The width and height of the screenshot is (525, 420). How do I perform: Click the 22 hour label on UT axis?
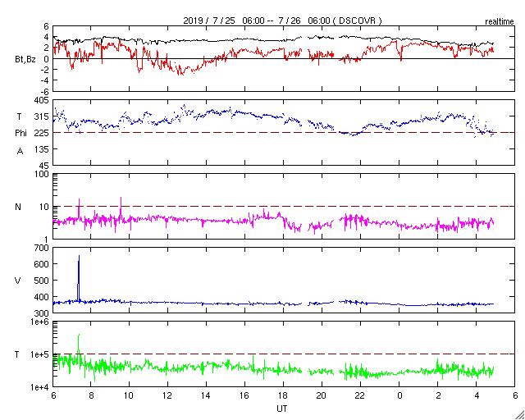pyautogui.click(x=361, y=396)
